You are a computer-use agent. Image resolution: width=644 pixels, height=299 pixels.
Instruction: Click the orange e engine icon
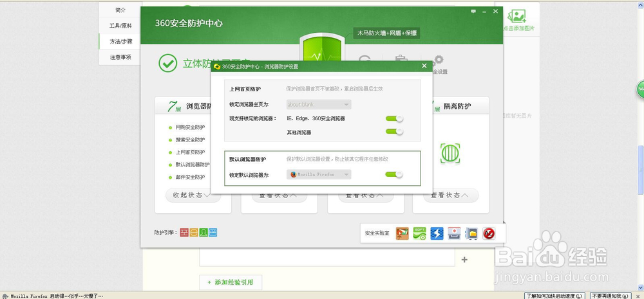point(194,233)
